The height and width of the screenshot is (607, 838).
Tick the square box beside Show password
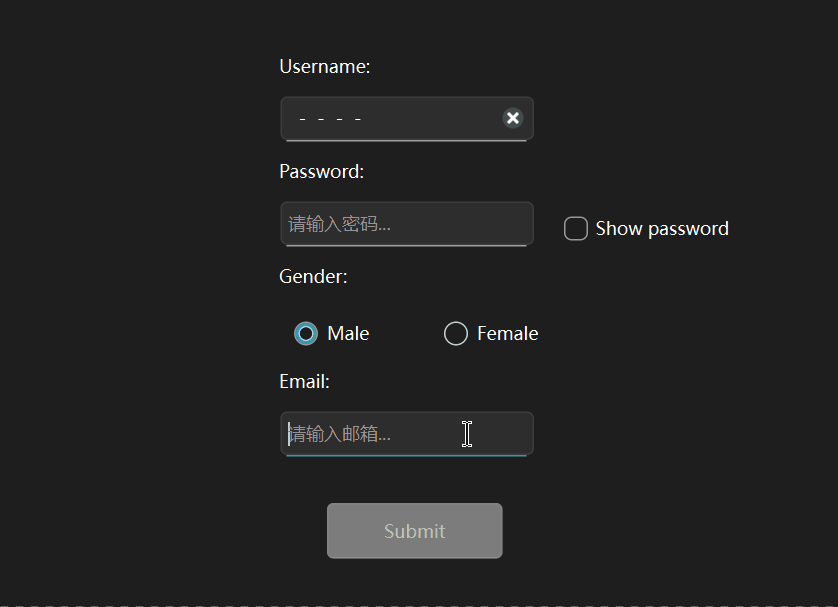tap(576, 229)
